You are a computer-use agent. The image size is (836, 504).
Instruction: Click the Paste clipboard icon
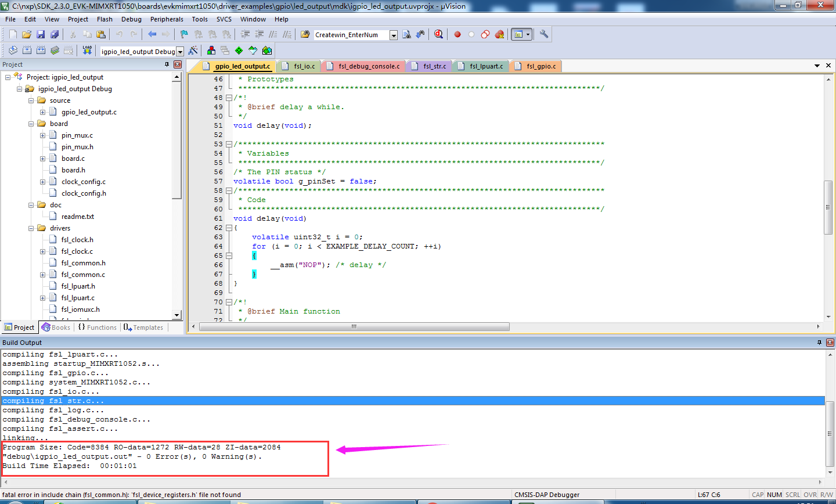100,35
